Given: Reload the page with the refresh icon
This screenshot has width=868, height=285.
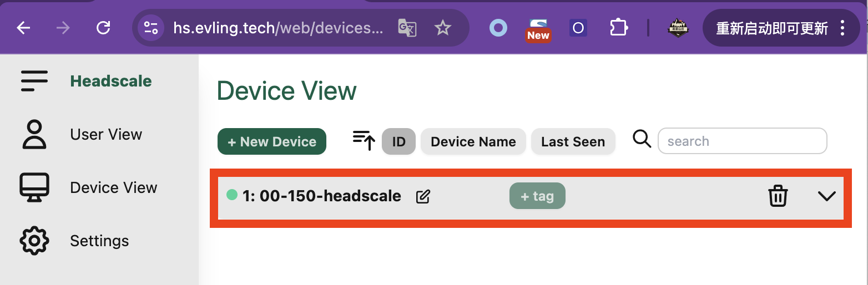Looking at the screenshot, I should (x=103, y=28).
